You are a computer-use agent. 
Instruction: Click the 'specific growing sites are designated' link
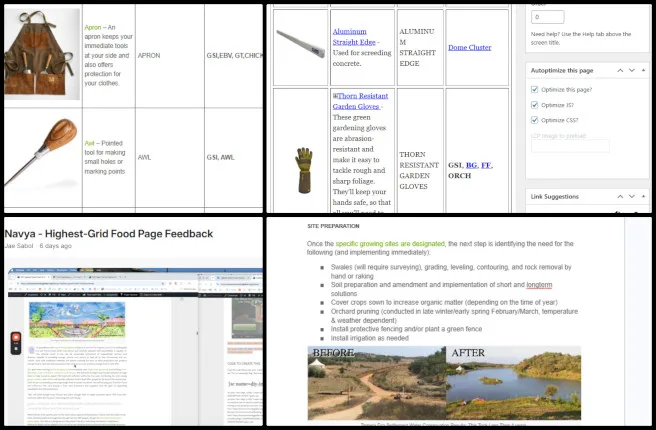click(x=390, y=243)
